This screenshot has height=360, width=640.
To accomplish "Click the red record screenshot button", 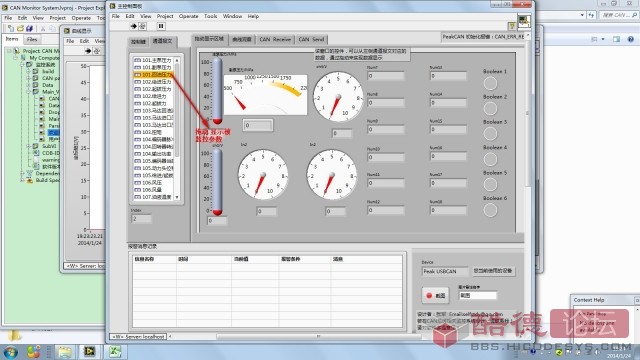I will click(436, 296).
